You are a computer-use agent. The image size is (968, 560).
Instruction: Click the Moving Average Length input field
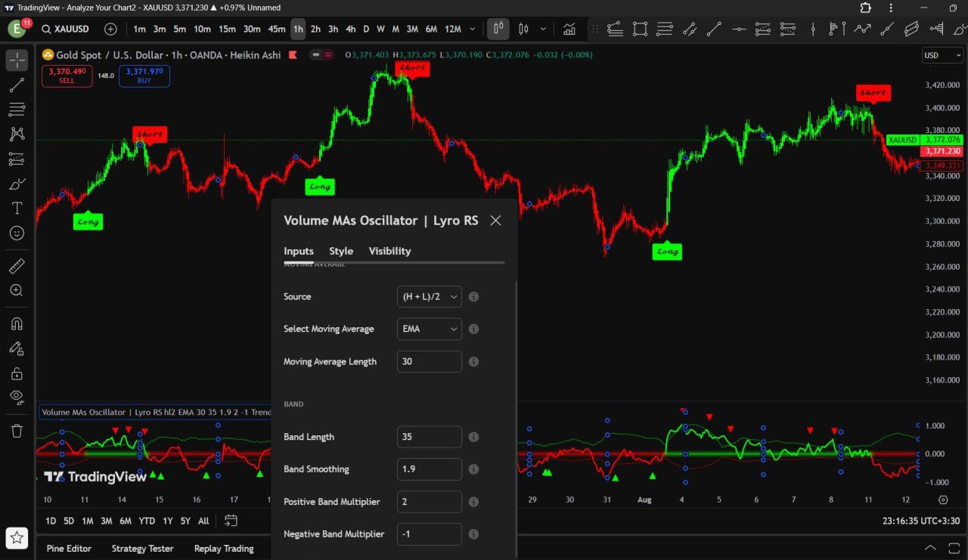tap(429, 361)
